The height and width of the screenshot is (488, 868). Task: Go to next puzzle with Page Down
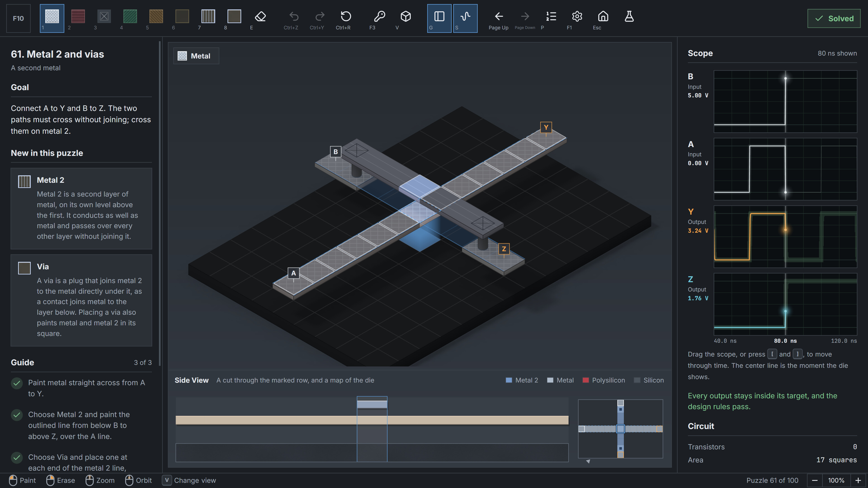coord(525,18)
